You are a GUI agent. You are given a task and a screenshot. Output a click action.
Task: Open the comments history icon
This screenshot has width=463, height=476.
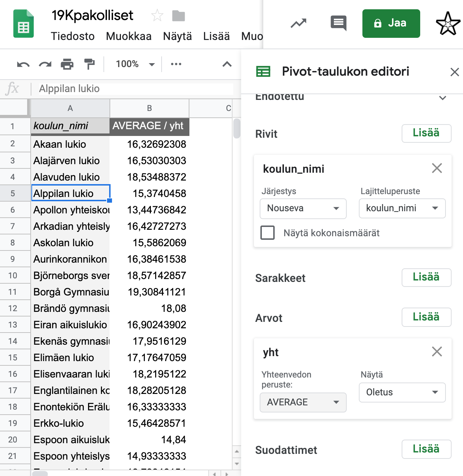coord(338,23)
